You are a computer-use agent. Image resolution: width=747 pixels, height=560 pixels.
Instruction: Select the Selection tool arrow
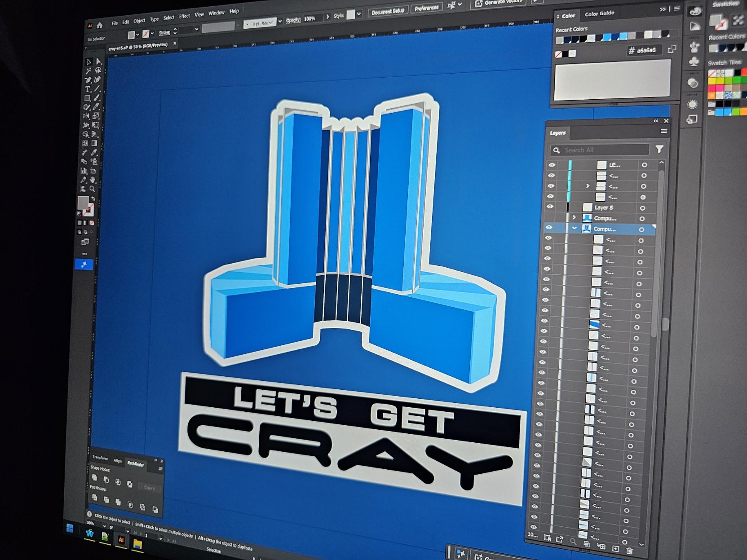[x=89, y=62]
